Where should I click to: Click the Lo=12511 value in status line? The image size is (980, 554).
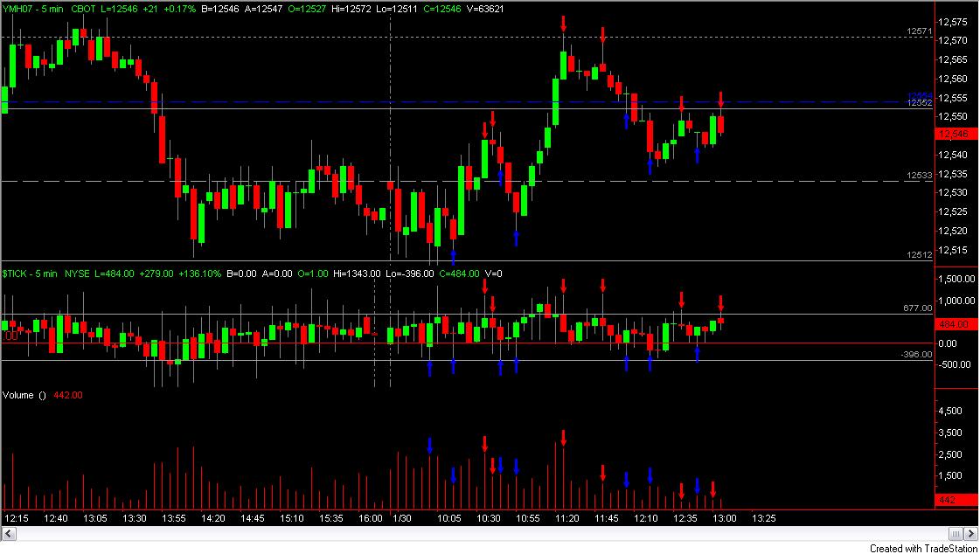[x=397, y=9]
